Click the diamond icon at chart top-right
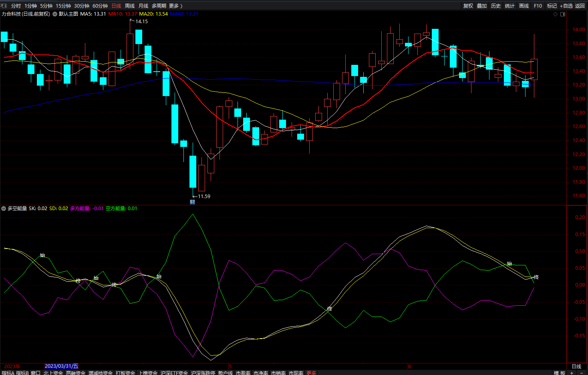Screen dimensions: 588x375 click(x=555, y=14)
